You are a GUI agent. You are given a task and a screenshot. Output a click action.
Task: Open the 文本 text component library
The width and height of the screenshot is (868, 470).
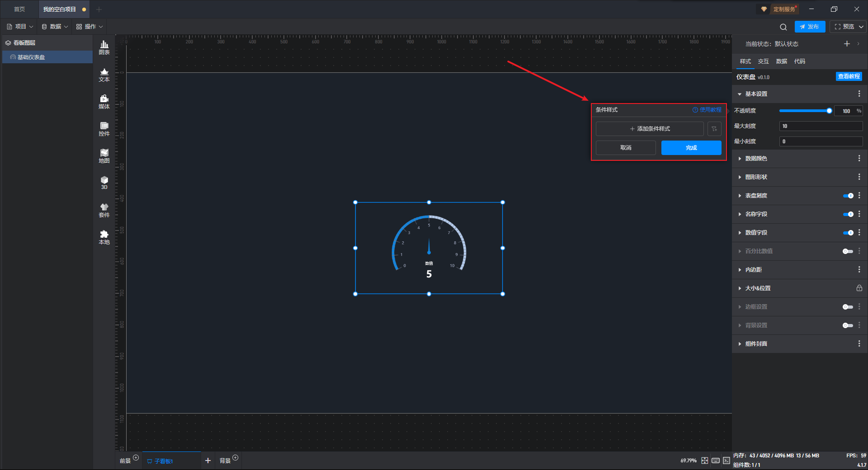click(x=104, y=75)
